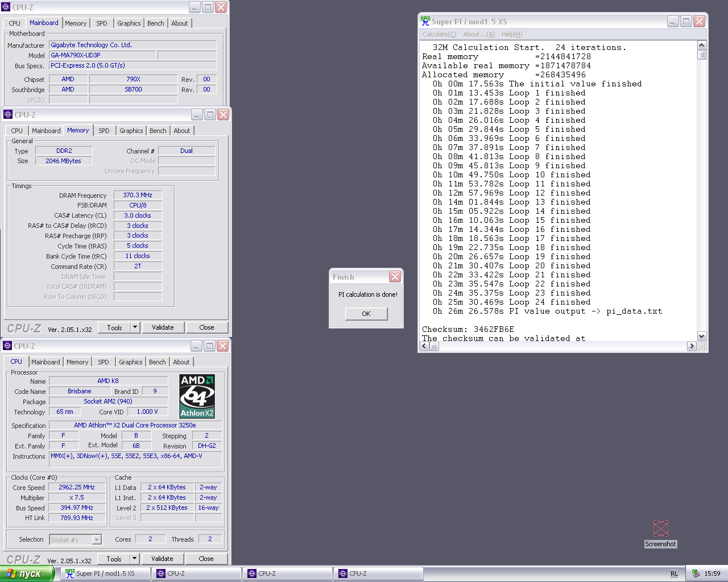The image size is (728, 582).
Task: Click the system tray network icon
Action: [695, 573]
